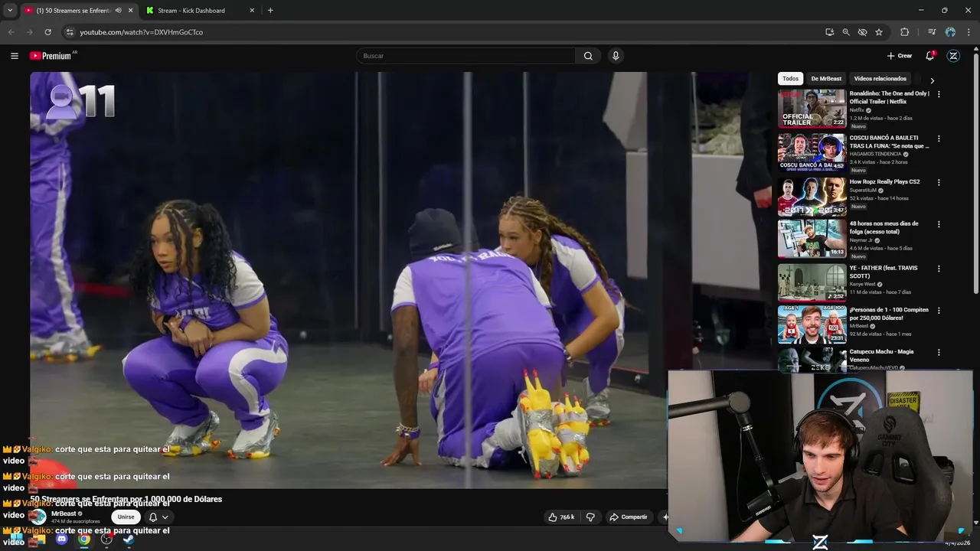Open Neymar Jr 48 horas video thumbnail
The height and width of the screenshot is (551, 980).
pos(812,239)
